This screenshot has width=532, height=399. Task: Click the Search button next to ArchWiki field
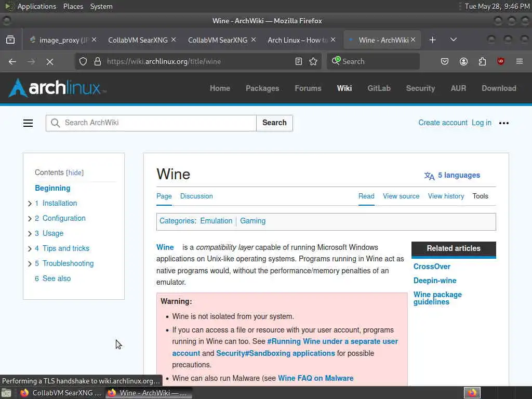coord(274,123)
